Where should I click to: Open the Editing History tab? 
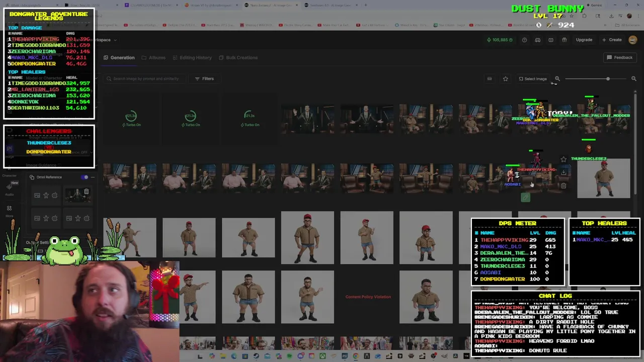click(192, 57)
